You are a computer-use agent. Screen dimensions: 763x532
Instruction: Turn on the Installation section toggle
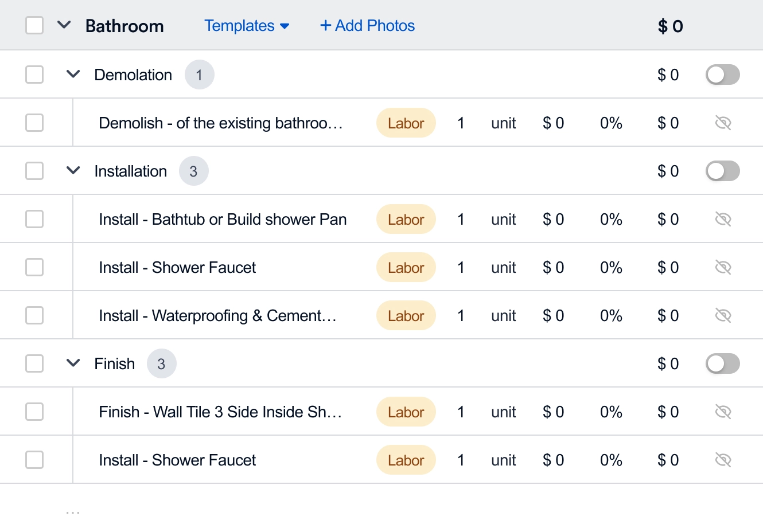(722, 171)
